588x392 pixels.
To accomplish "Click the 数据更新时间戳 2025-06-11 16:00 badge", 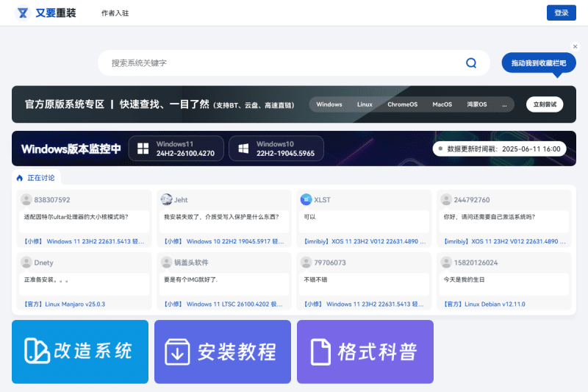I will [499, 149].
